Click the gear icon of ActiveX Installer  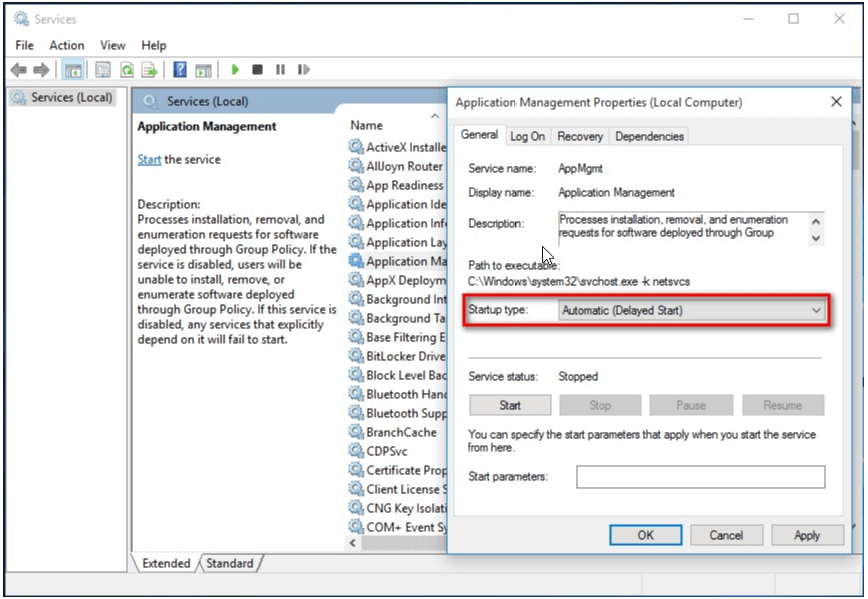355,147
